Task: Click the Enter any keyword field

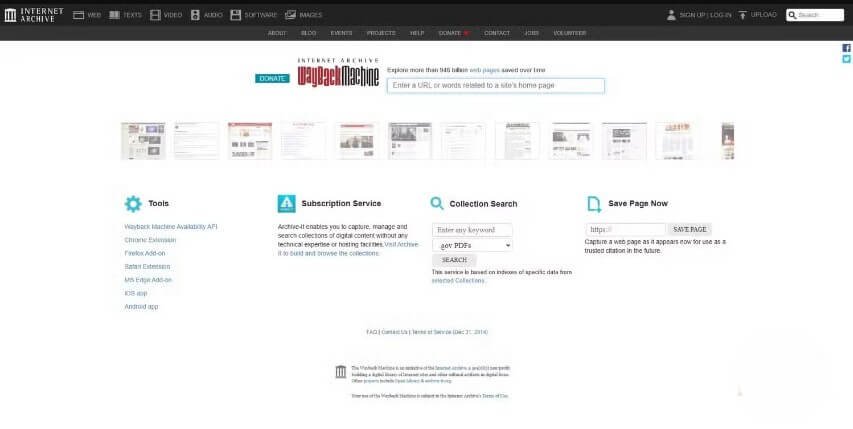Action: point(472,230)
